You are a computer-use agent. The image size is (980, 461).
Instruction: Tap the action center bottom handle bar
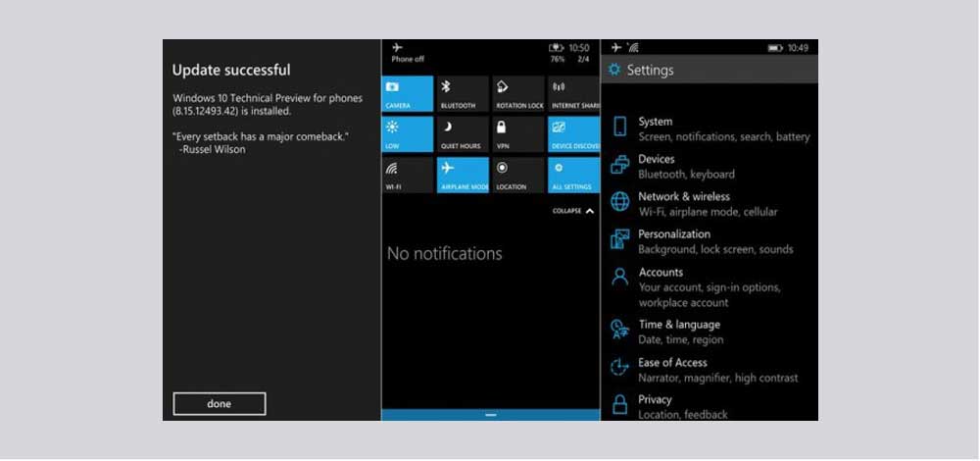(x=490, y=415)
